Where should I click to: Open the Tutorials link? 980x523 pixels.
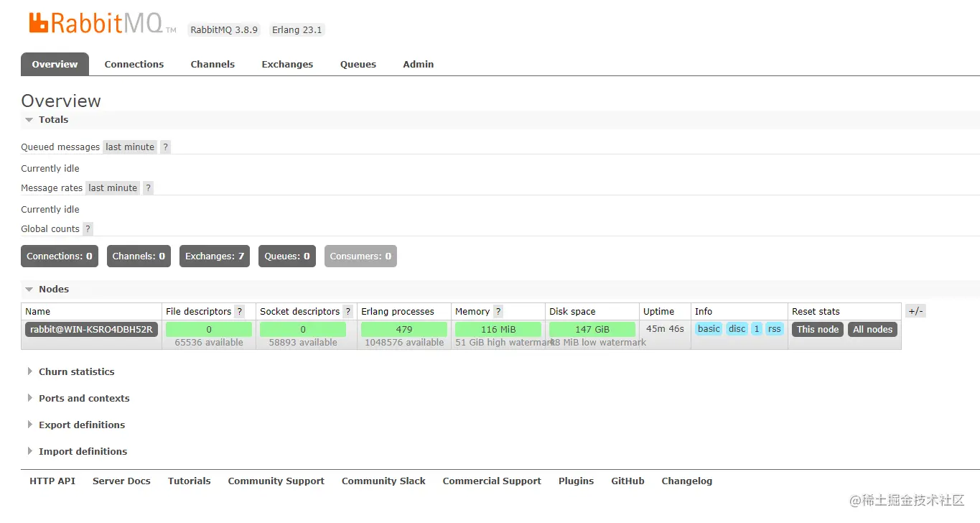coord(190,481)
